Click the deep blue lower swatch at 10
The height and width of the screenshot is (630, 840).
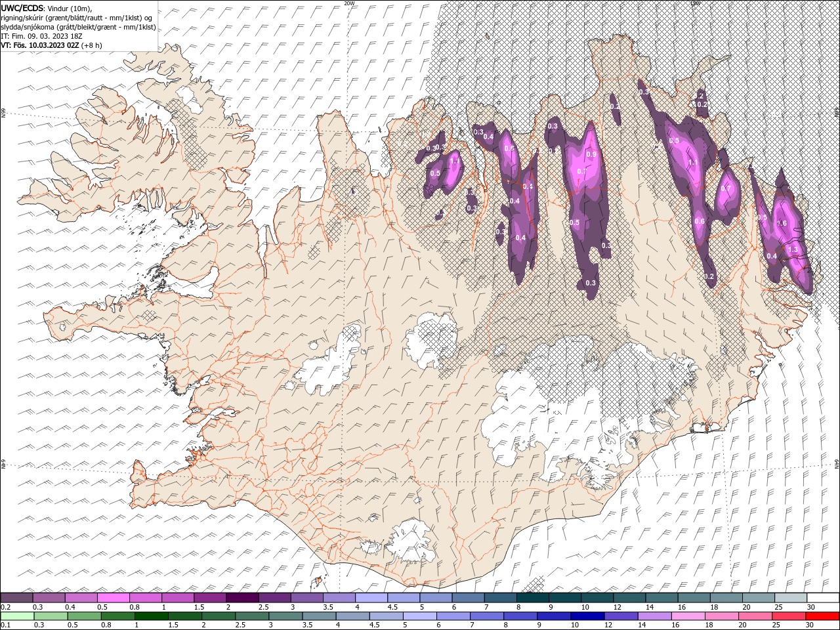tap(587, 616)
